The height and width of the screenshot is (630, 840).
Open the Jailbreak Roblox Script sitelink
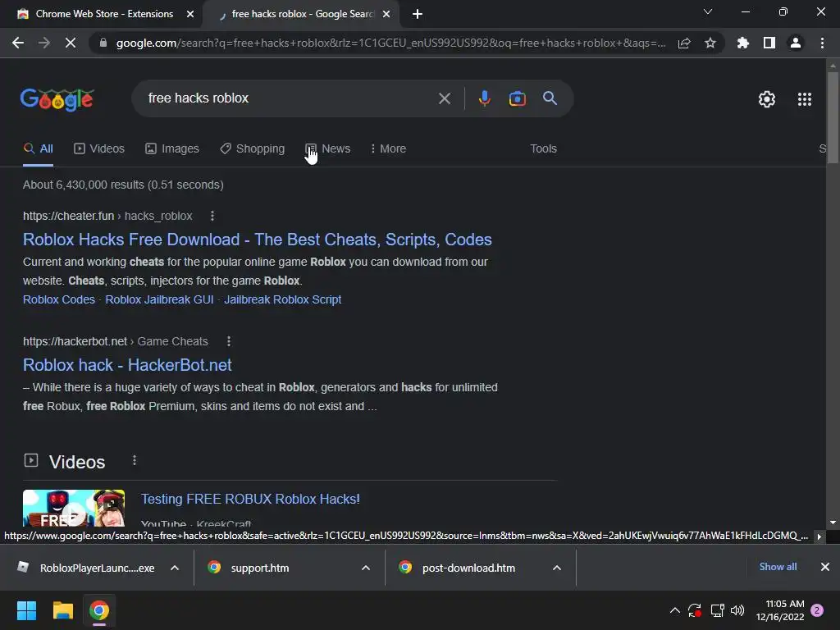click(282, 299)
